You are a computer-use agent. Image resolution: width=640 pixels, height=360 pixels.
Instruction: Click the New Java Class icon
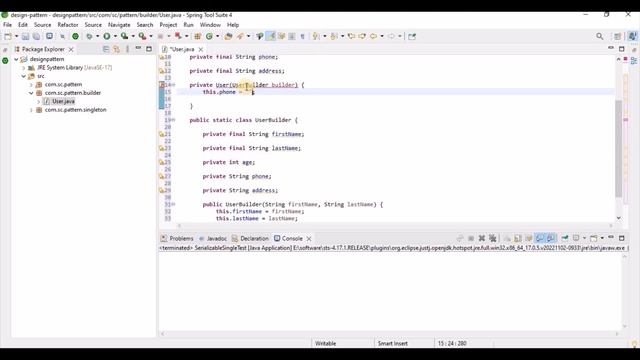coord(209,36)
